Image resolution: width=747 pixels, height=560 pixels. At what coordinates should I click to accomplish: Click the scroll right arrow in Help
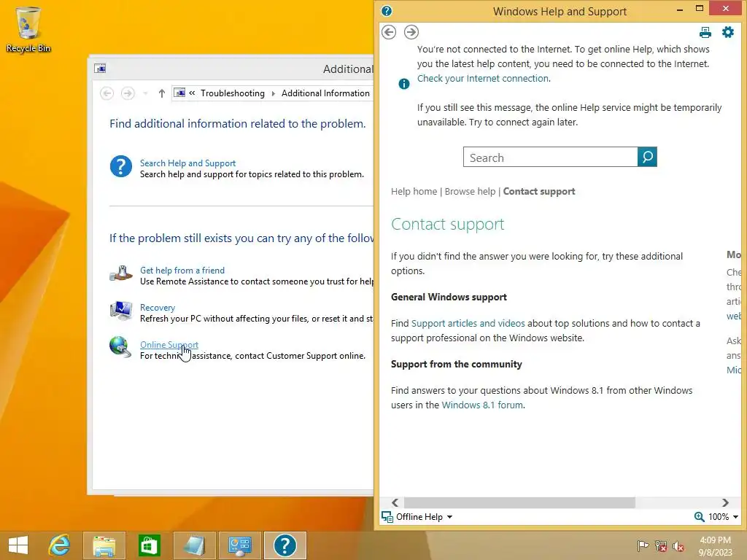pyautogui.click(x=725, y=502)
